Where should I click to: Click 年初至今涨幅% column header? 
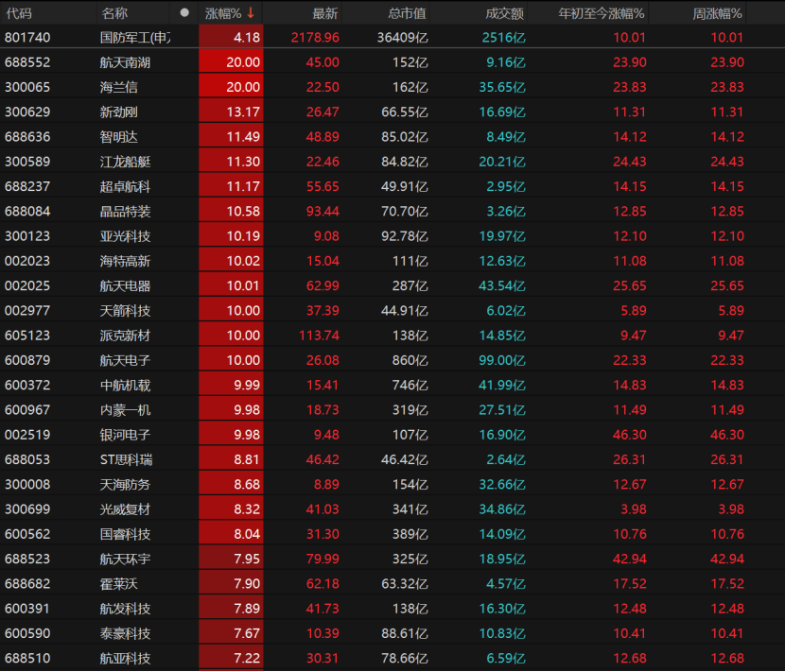tap(602, 13)
